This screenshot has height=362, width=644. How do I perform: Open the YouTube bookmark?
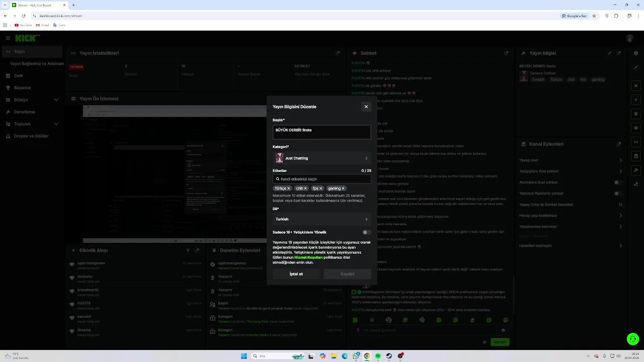click(x=23, y=25)
